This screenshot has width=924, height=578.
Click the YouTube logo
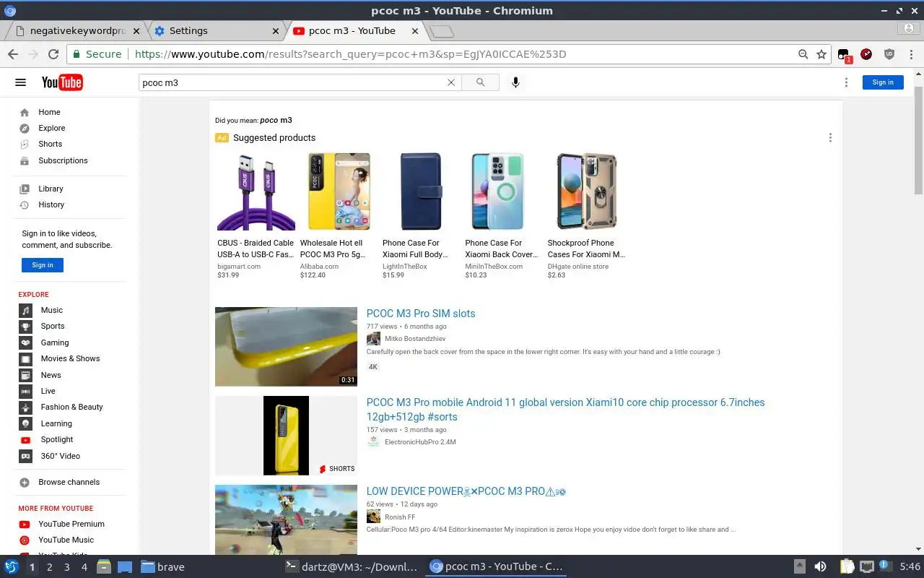coord(62,82)
